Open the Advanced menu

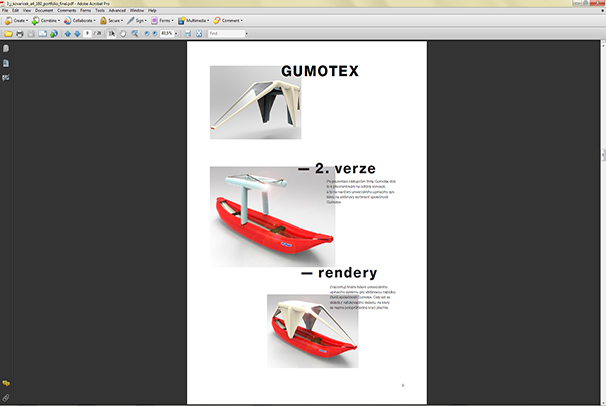(x=117, y=10)
